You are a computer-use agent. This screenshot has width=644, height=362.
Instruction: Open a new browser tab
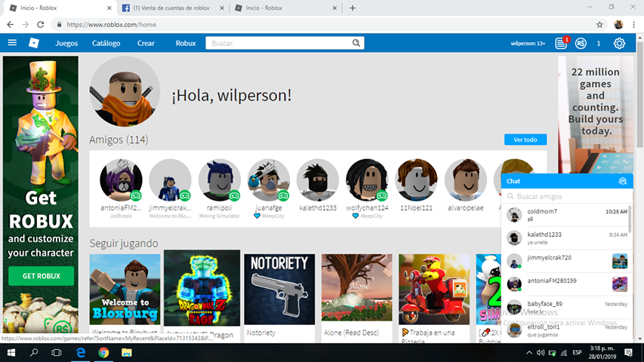pos(353,8)
